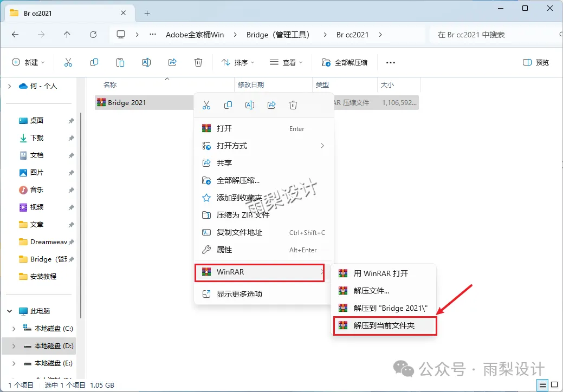
Task: Expand the 本地磁盘 (C:) tree node
Action: pos(14,329)
